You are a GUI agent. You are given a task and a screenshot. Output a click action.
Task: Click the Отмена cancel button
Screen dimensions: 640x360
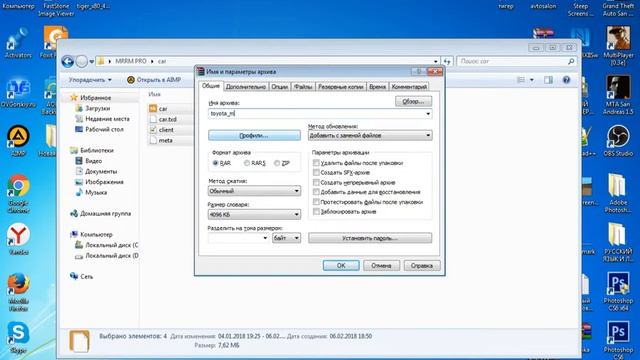pyautogui.click(x=381, y=265)
